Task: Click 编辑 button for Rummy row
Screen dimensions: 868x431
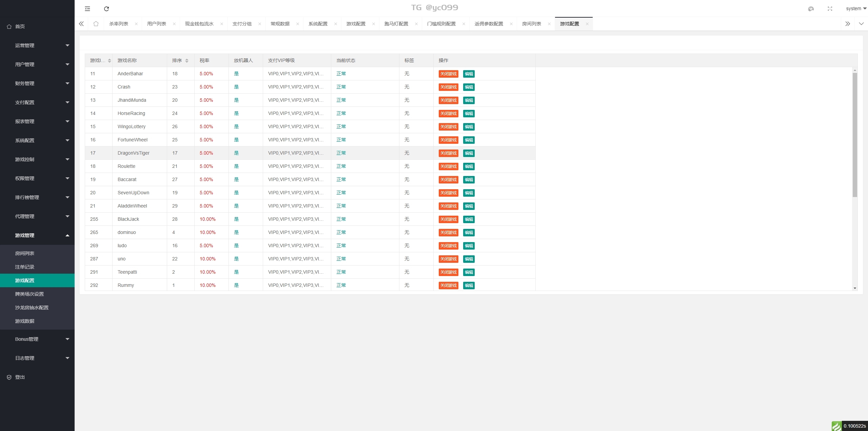Action: tap(469, 286)
